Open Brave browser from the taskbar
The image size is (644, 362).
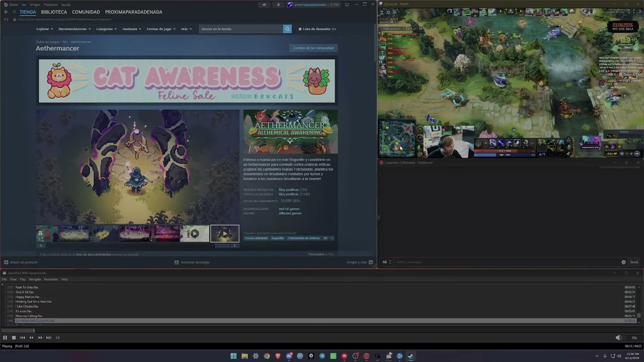(278, 356)
